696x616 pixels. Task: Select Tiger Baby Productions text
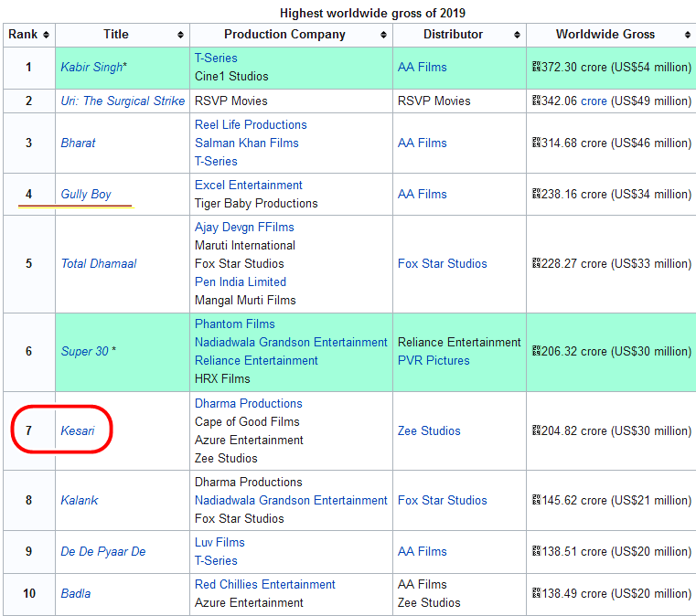coord(256,203)
